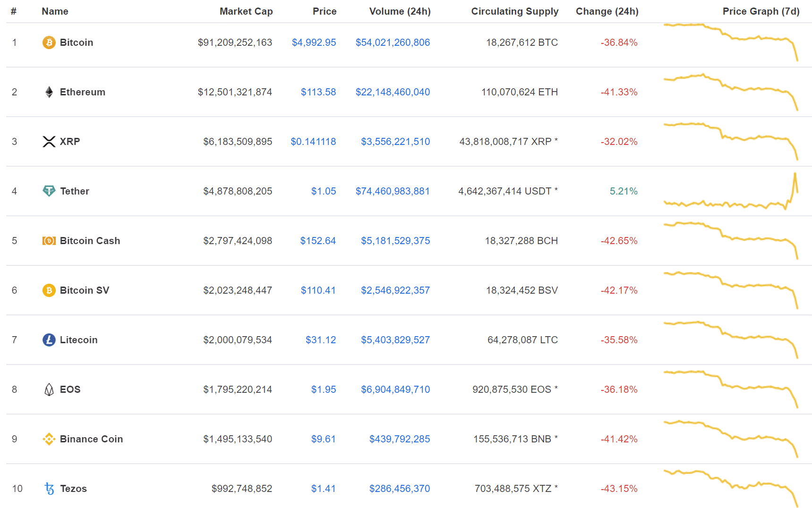Click Bitcoin's 7-day price graph
Image resolution: width=812 pixels, height=508 pixels.
pyautogui.click(x=731, y=42)
